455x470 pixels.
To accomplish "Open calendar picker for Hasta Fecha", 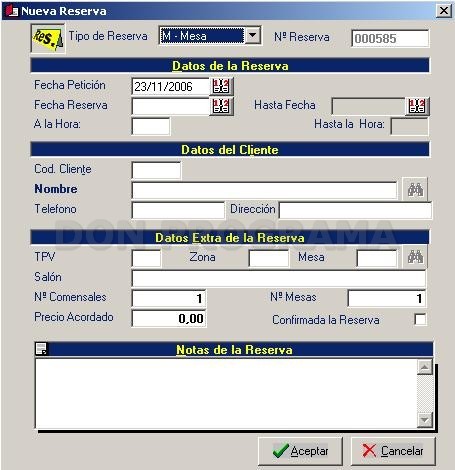I will (417, 106).
